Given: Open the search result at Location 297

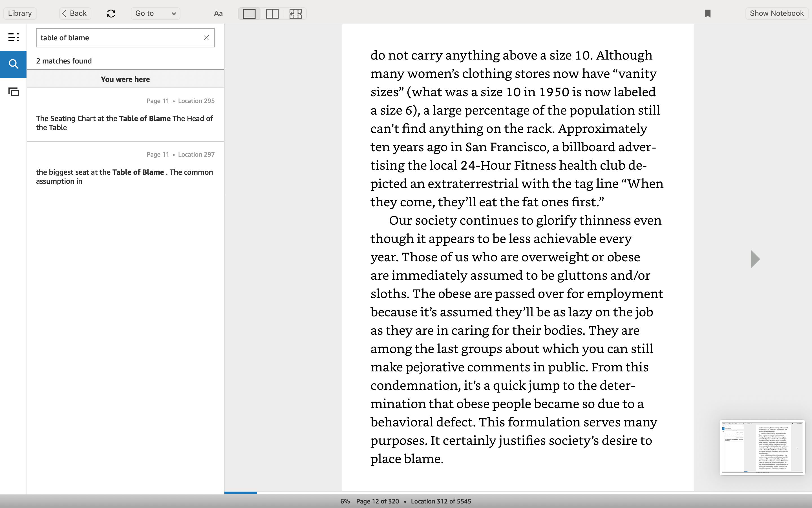Looking at the screenshot, I should (x=125, y=168).
